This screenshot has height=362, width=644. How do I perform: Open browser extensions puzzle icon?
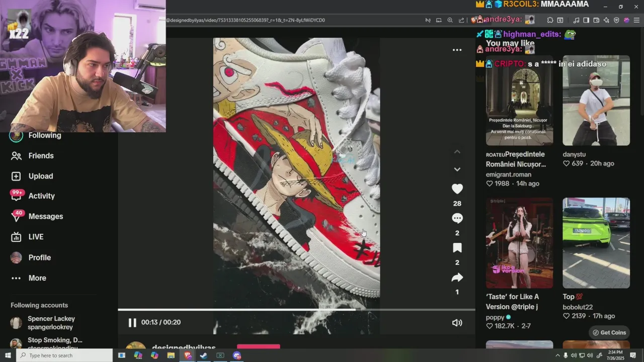tap(550, 20)
